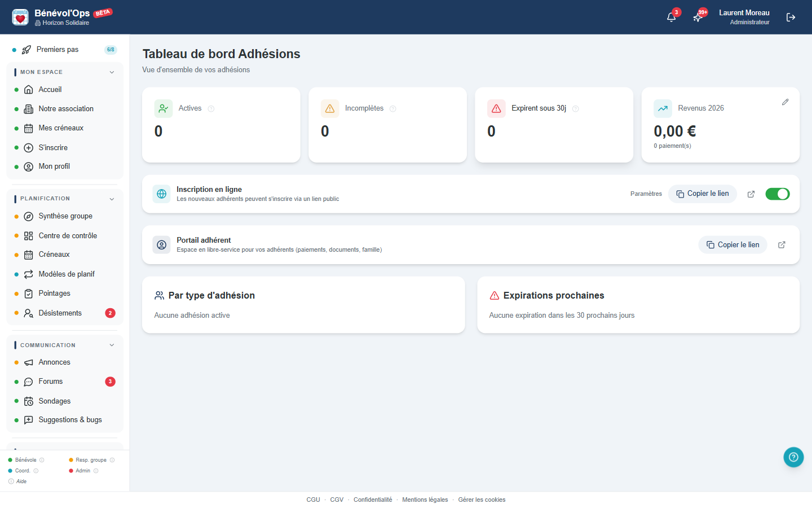Click info icon beside Bénévole legend

(x=42, y=460)
